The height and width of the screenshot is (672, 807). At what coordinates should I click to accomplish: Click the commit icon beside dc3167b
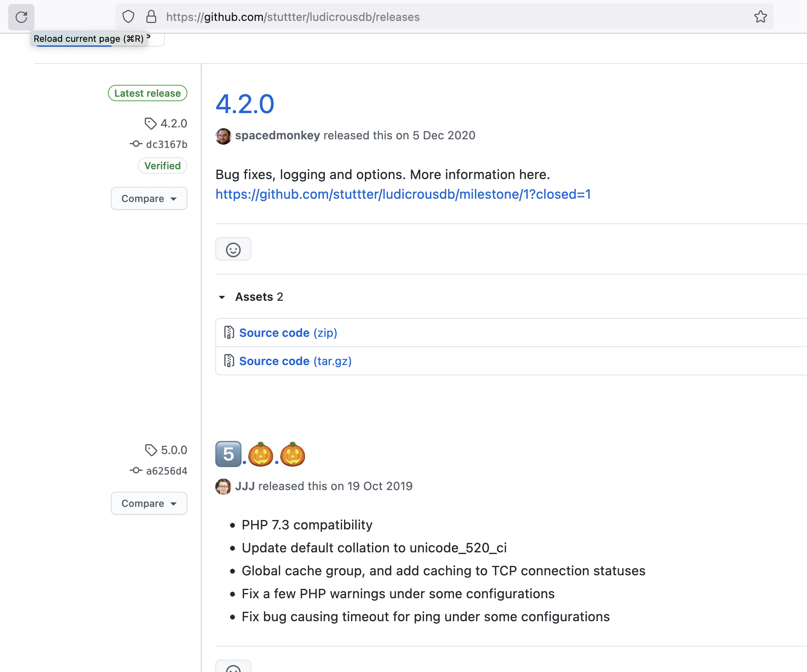(136, 144)
